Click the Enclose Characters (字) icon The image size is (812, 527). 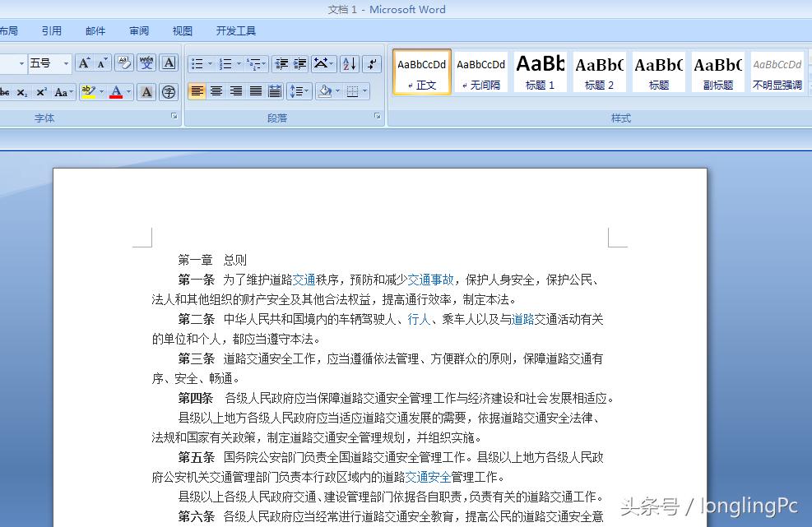tap(169, 92)
